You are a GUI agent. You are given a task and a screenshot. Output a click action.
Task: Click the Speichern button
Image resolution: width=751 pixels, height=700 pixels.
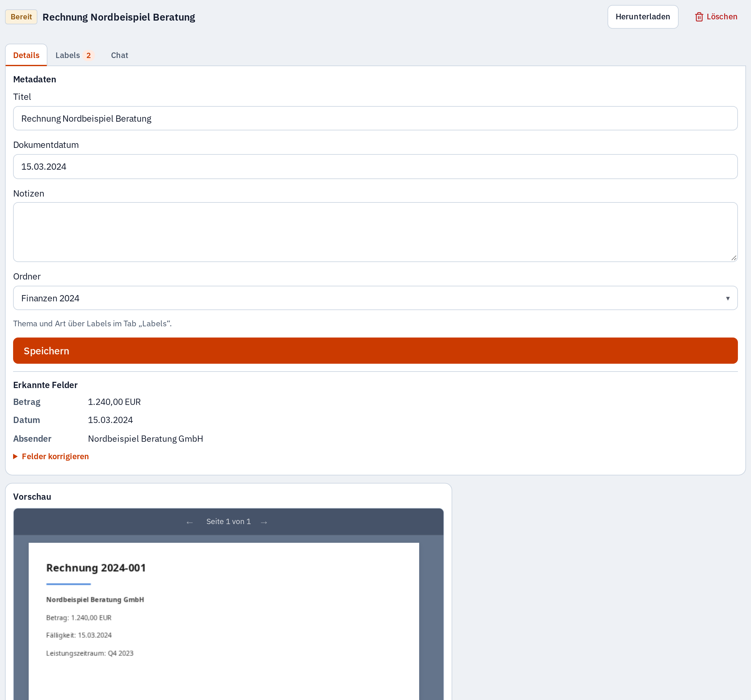coord(375,351)
